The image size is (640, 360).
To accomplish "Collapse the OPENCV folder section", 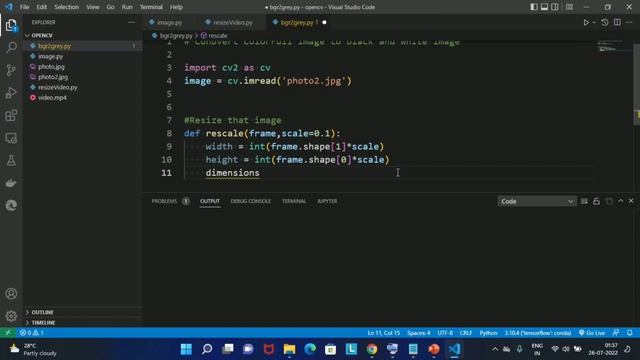I will pos(42,36).
